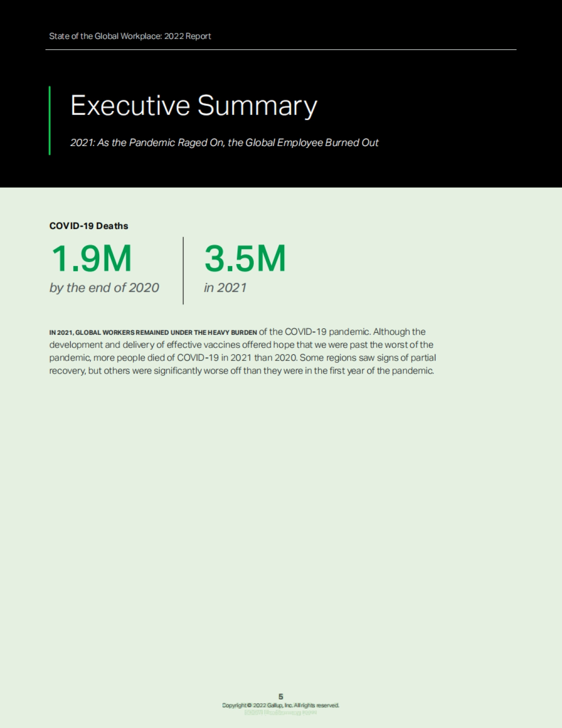Click the 'Executive Summary' heading

193,105
